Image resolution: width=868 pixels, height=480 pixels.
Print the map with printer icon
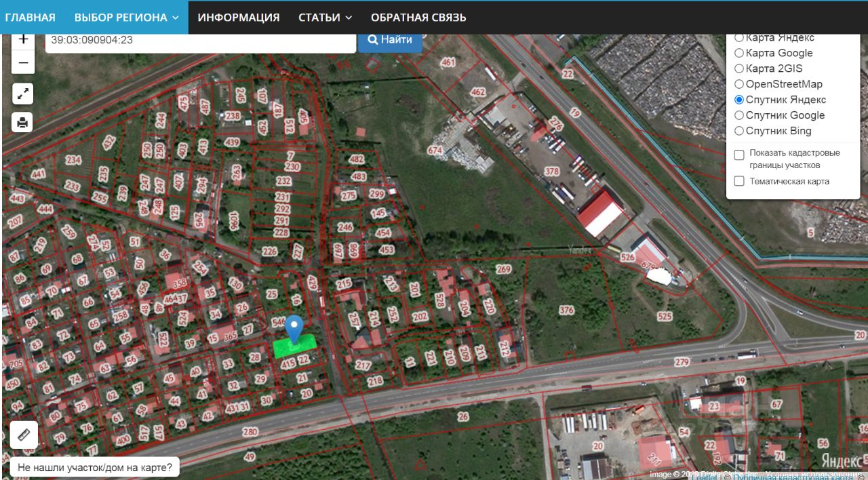click(23, 123)
